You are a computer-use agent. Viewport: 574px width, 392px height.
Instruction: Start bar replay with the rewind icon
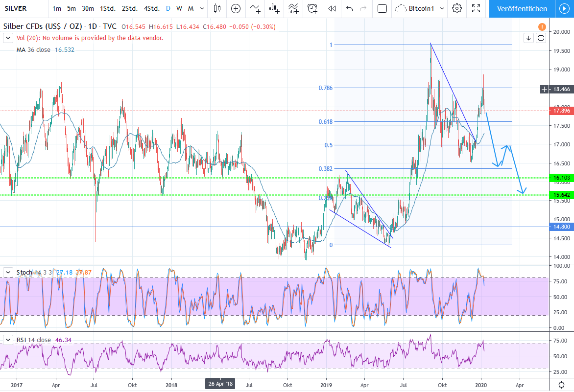[332, 8]
